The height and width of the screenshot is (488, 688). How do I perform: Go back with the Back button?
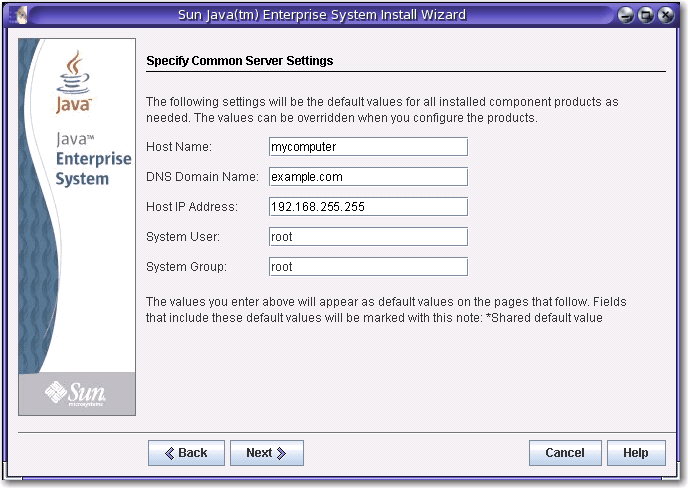[x=186, y=453]
